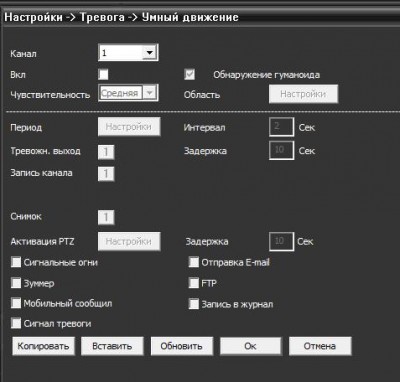Check the Запись в журнал checkbox

point(194,304)
